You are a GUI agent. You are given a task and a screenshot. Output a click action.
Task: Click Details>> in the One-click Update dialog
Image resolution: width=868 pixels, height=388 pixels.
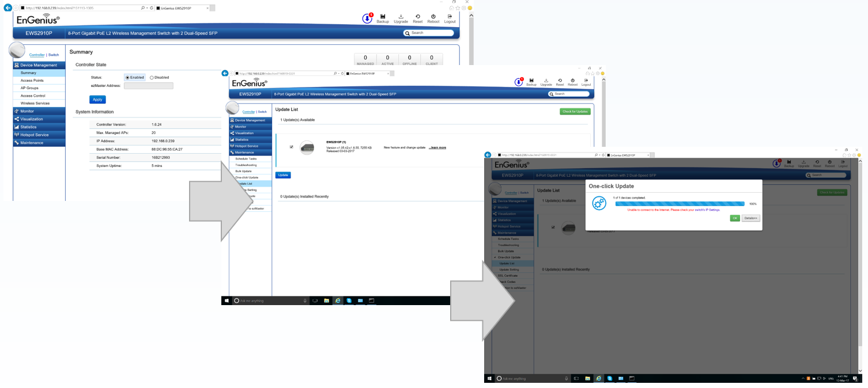(750, 218)
